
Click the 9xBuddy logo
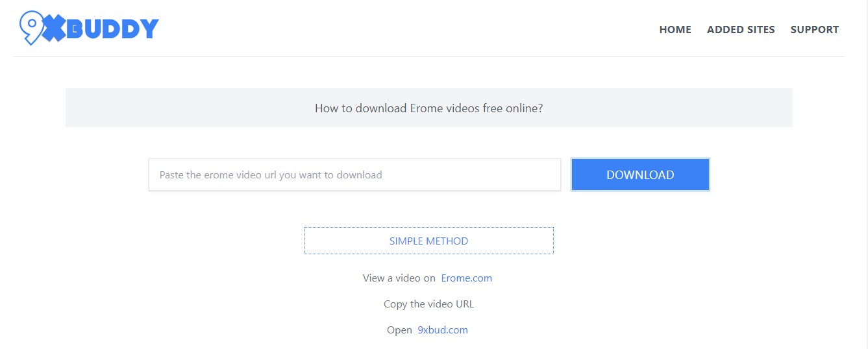[89, 28]
